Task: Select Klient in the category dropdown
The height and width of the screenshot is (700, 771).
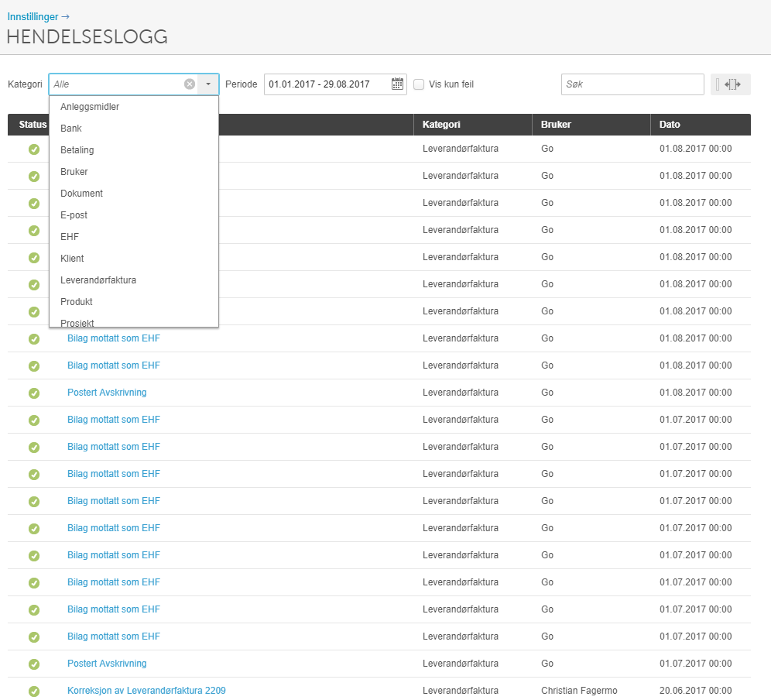Action: click(x=134, y=259)
